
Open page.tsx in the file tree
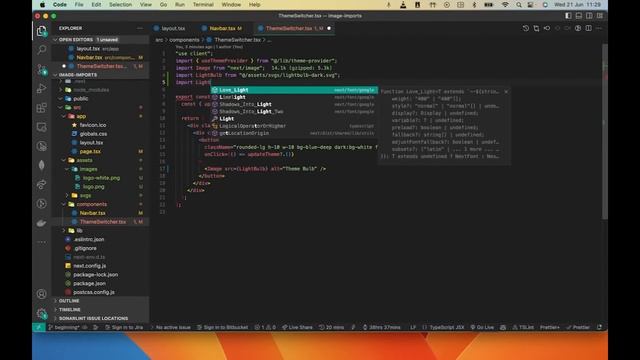coord(90,151)
